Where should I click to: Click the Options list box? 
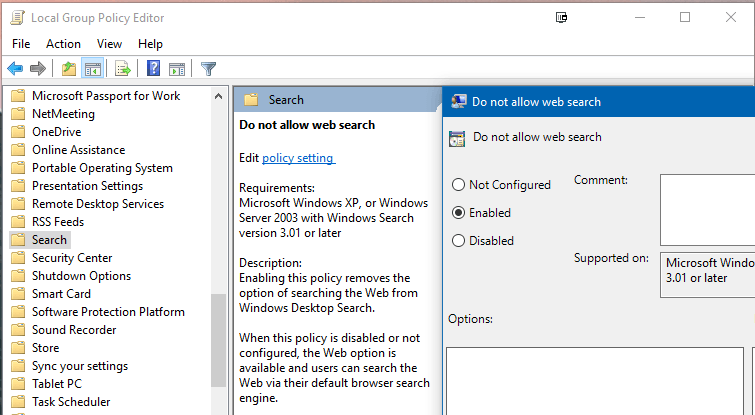tap(595, 381)
